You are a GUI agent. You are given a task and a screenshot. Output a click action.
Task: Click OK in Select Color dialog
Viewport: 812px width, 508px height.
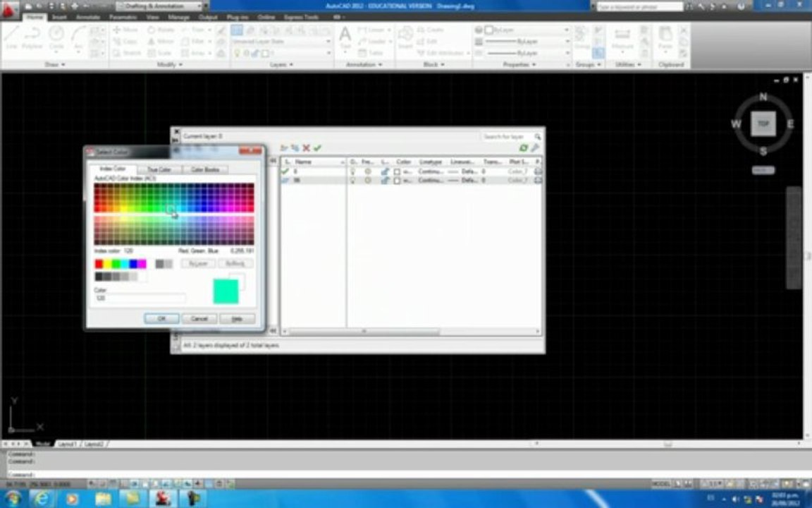point(161,319)
